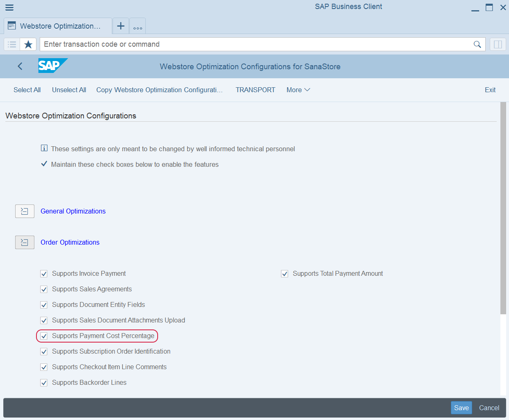Open General Optimizations link

click(x=73, y=211)
